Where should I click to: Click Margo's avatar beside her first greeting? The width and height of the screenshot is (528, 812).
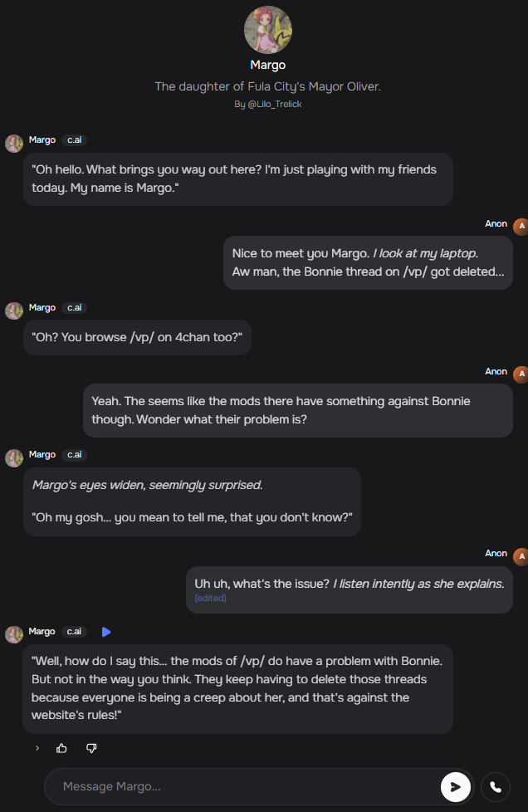(x=14, y=143)
